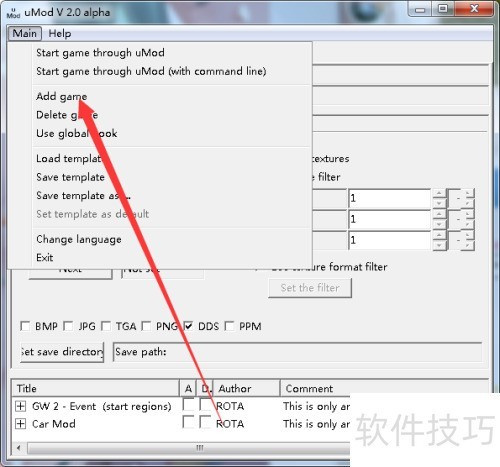The width and height of the screenshot is (500, 467).
Task: Expand the Car Mod tree row
Action: [21, 423]
